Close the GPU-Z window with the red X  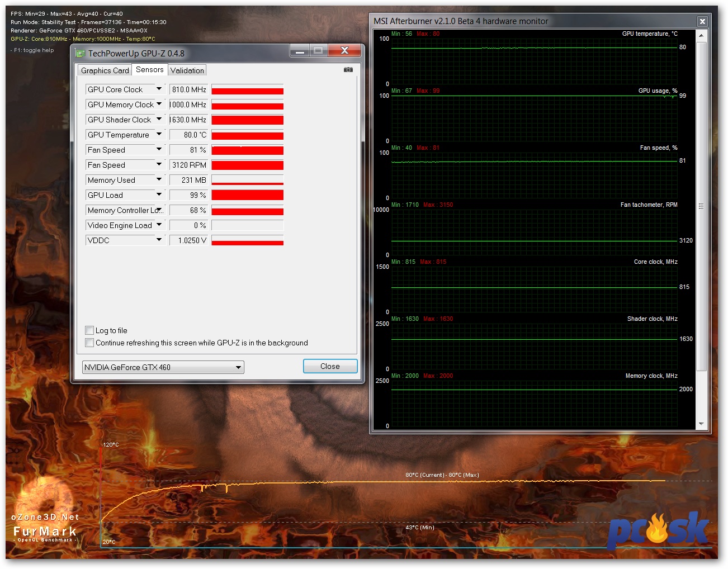click(x=344, y=50)
